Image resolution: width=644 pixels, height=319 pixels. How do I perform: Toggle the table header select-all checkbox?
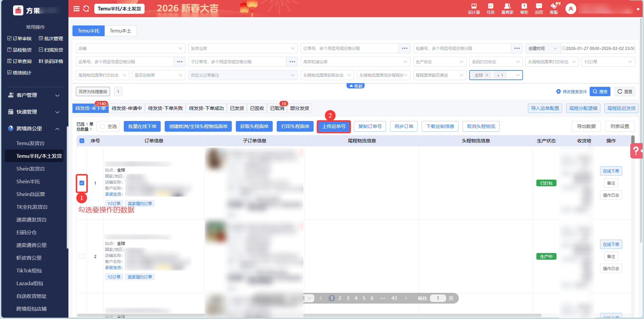point(82,141)
